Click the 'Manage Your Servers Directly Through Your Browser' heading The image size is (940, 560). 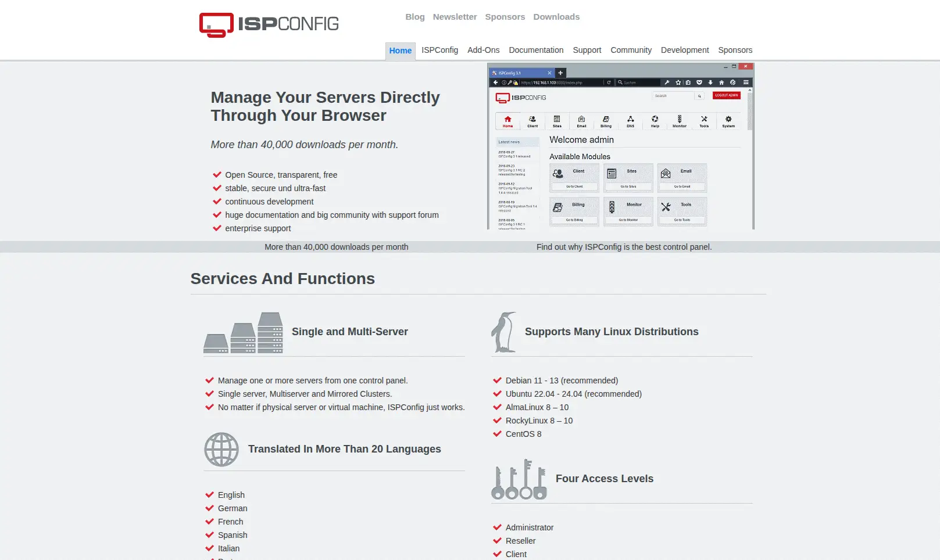pyautogui.click(x=326, y=106)
